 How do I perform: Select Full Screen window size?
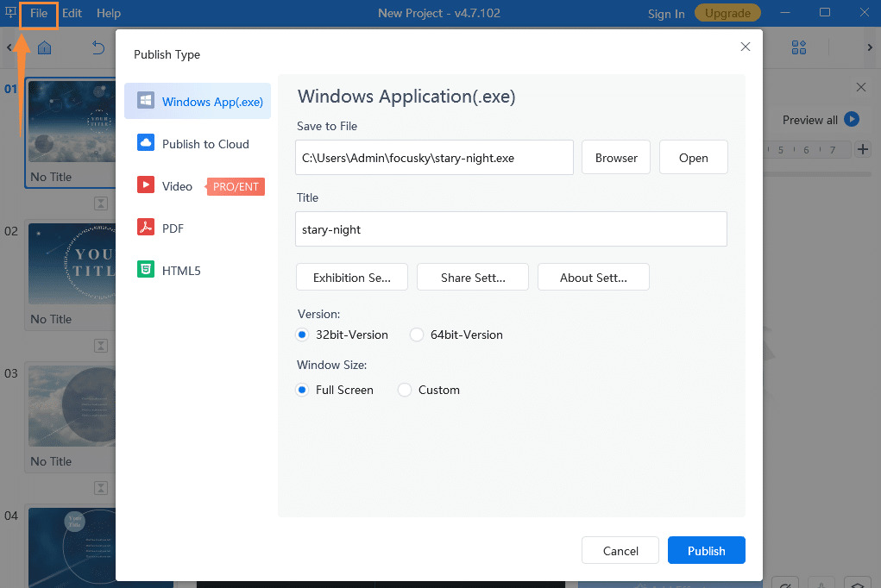(302, 390)
